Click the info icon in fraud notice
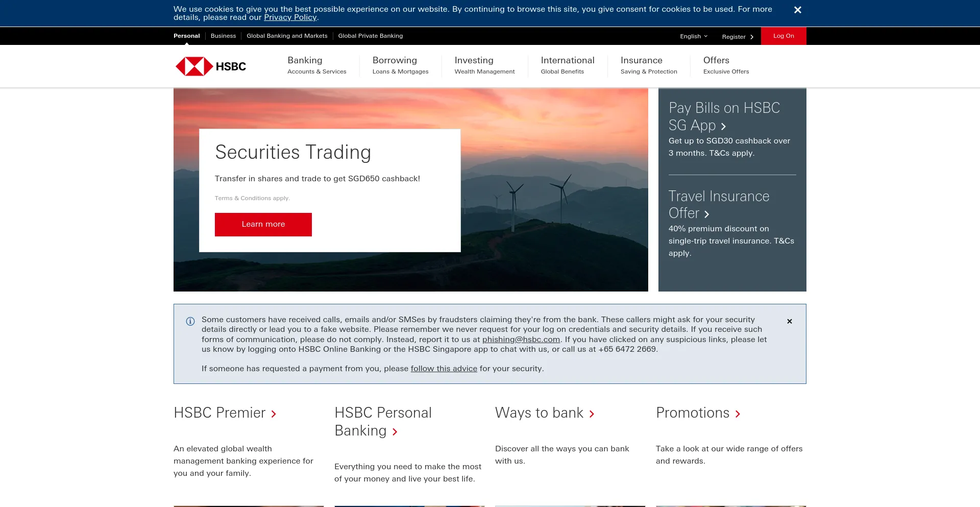980x507 pixels. (190, 321)
